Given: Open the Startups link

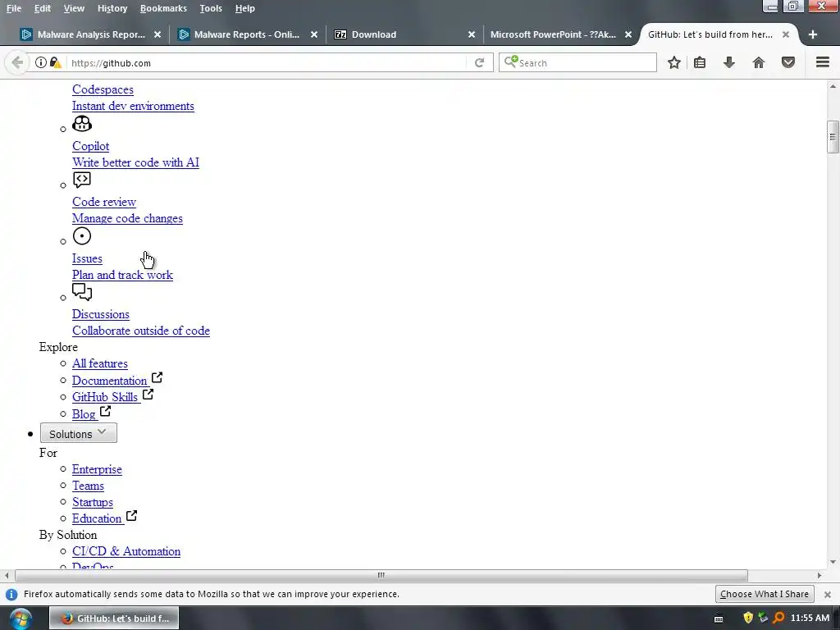Looking at the screenshot, I should (92, 502).
